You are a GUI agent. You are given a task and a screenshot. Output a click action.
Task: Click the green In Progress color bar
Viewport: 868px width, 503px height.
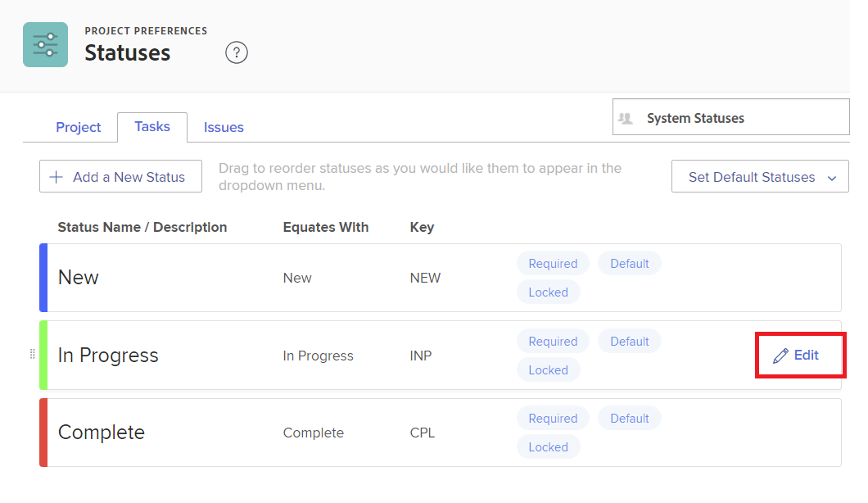click(x=43, y=355)
